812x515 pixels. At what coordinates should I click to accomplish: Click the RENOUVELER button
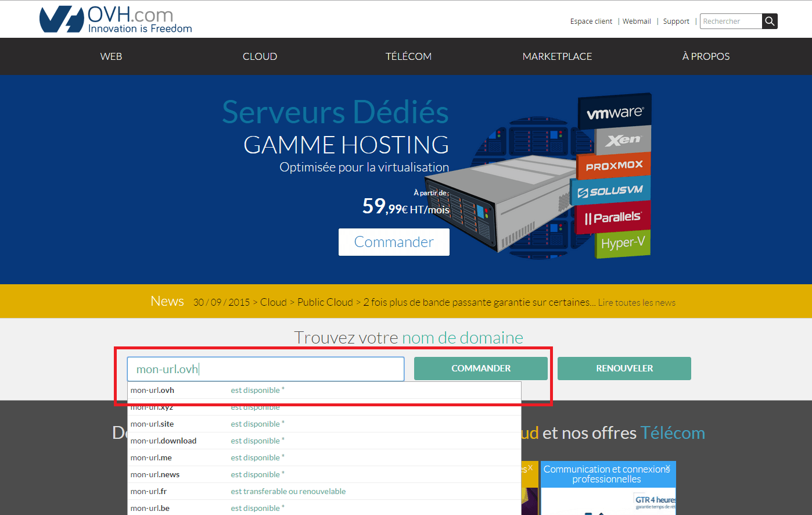[624, 369]
